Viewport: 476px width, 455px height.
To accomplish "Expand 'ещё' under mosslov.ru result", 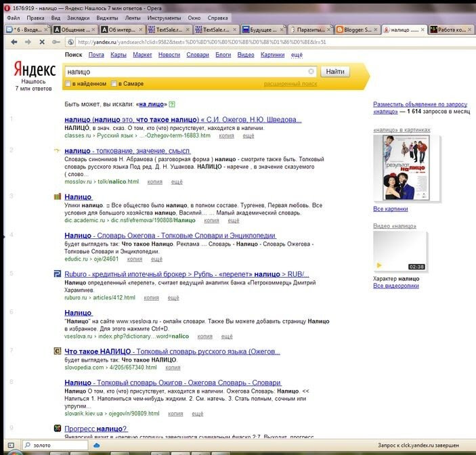I will [x=177, y=182].
